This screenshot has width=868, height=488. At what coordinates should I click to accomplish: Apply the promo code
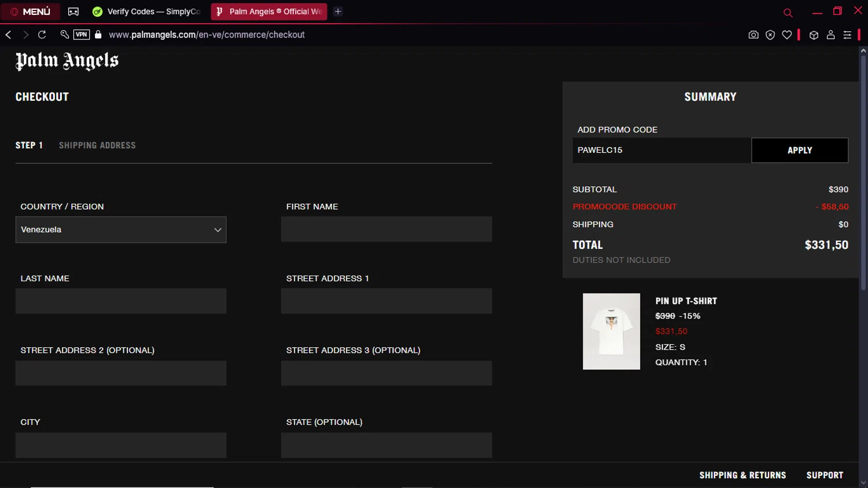800,150
